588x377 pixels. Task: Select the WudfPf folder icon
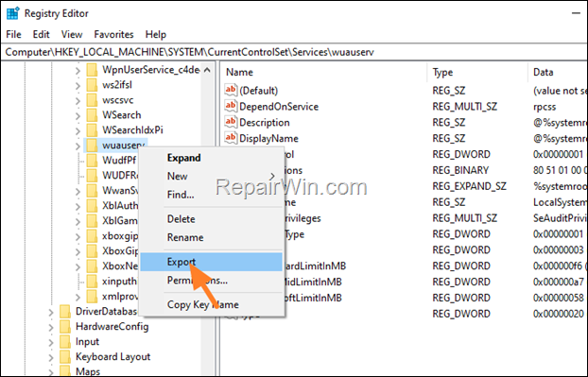tap(92, 160)
